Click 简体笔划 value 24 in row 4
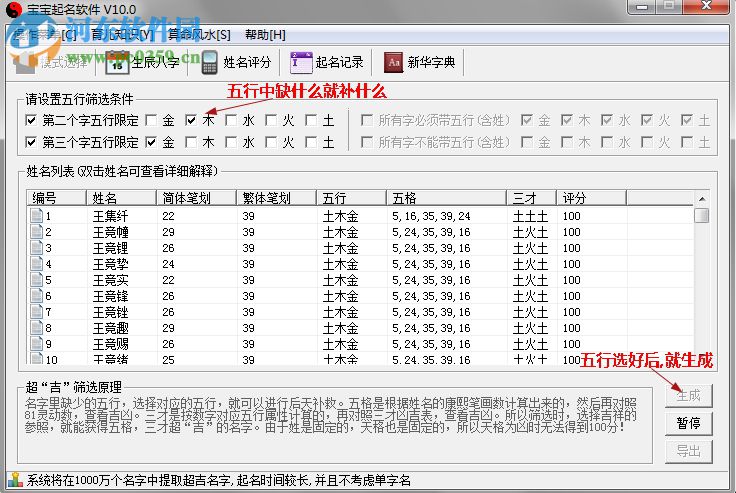Image resolution: width=736 pixels, height=493 pixels. 169,264
